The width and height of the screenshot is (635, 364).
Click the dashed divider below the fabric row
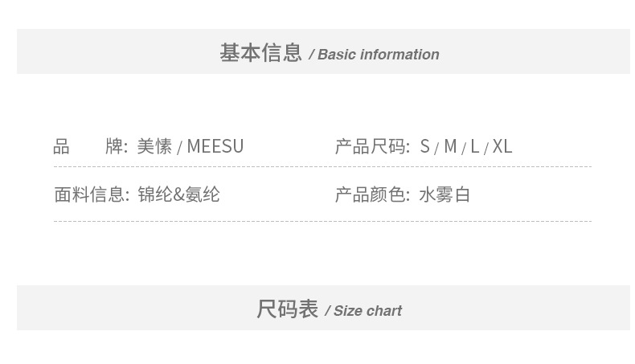point(322,221)
